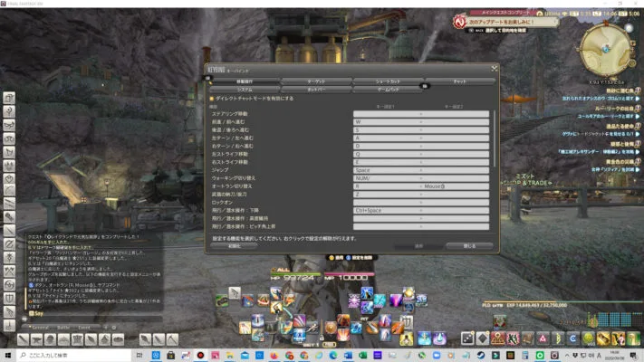This screenshot has width=644, height=362.
Task: Open Firefox from the taskbar
Action: pyautogui.click(x=274, y=355)
